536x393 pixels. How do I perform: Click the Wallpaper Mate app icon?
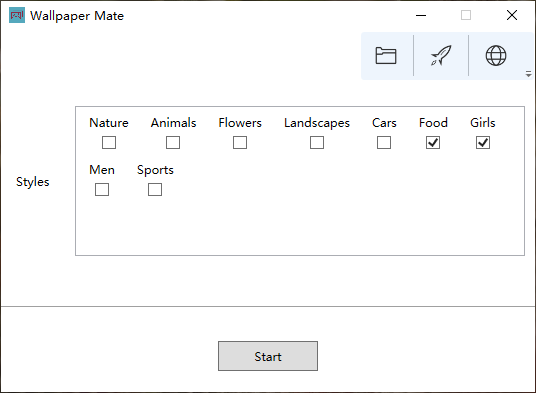[x=17, y=15]
